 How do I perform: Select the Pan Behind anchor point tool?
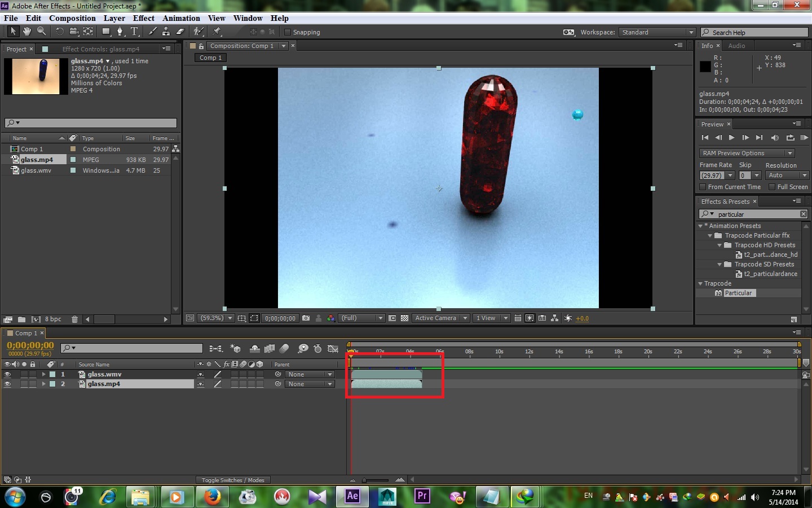coord(89,32)
